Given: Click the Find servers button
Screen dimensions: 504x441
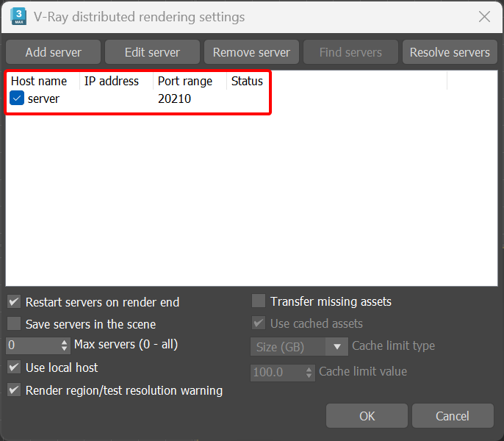Looking at the screenshot, I should (x=350, y=52).
